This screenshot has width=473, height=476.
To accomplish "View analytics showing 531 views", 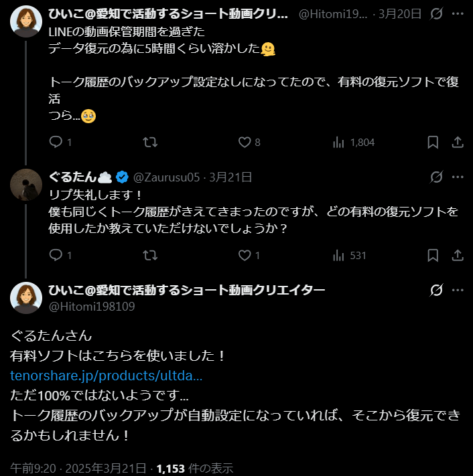I will (x=338, y=255).
